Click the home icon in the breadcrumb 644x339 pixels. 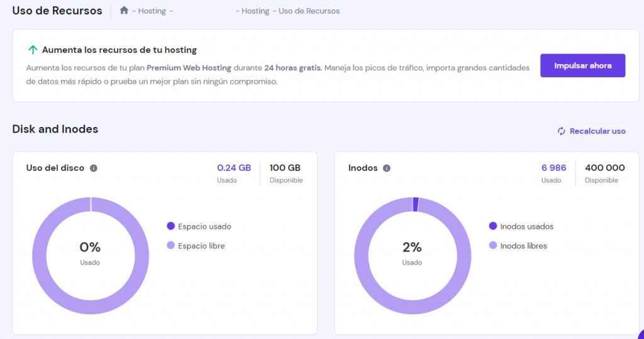point(124,11)
